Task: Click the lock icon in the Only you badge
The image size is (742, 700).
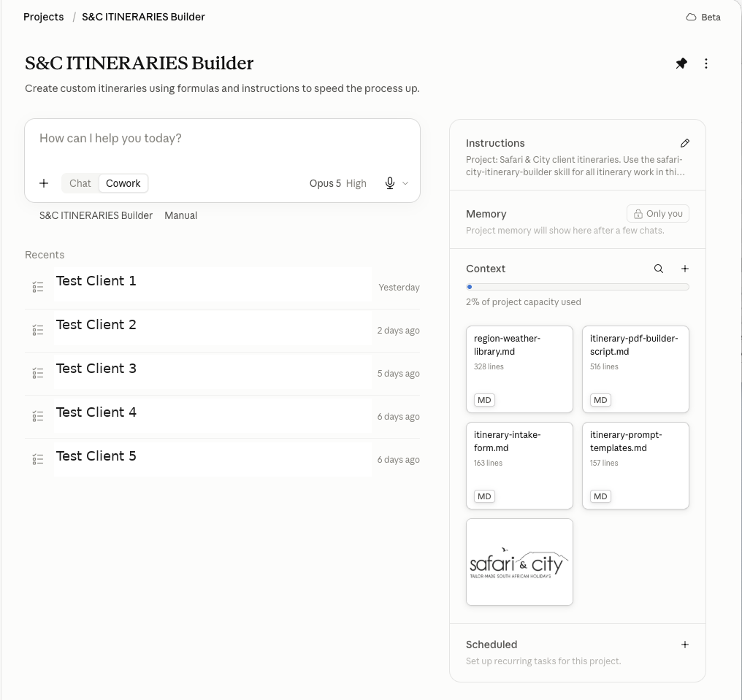Action: tap(638, 214)
